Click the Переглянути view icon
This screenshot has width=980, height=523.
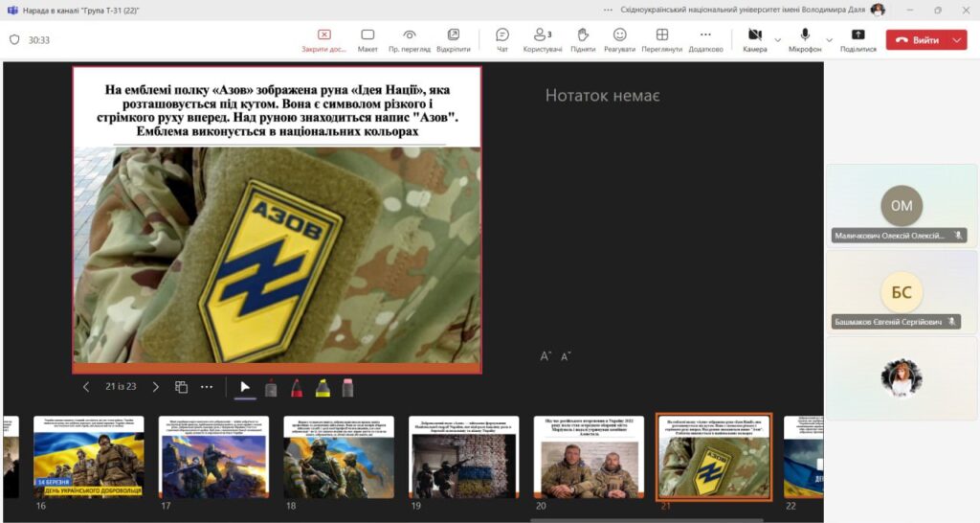(x=661, y=39)
